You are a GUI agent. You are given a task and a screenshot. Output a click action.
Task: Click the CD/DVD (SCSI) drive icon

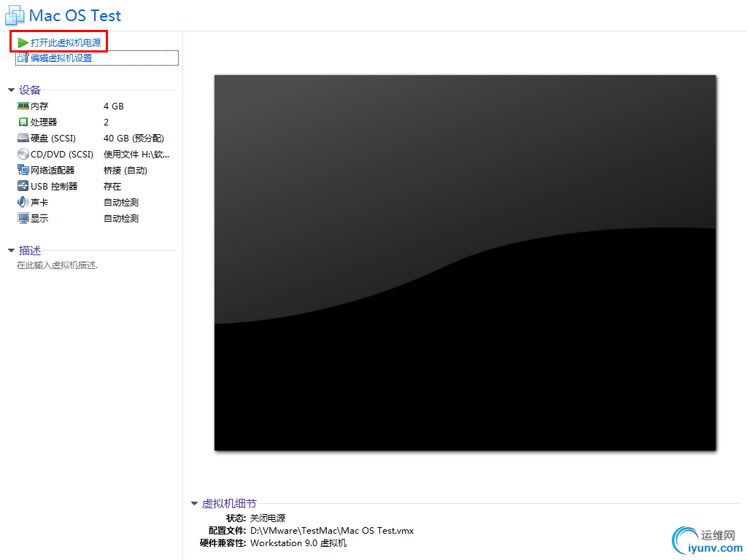coord(23,154)
